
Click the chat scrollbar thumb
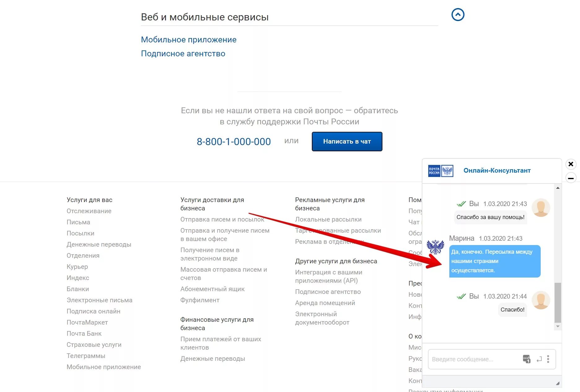point(558,303)
